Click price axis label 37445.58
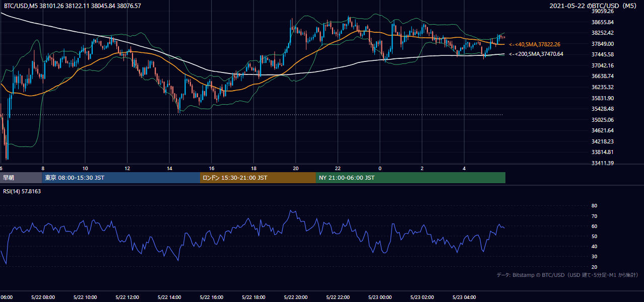This screenshot has width=644, height=302. [x=603, y=54]
